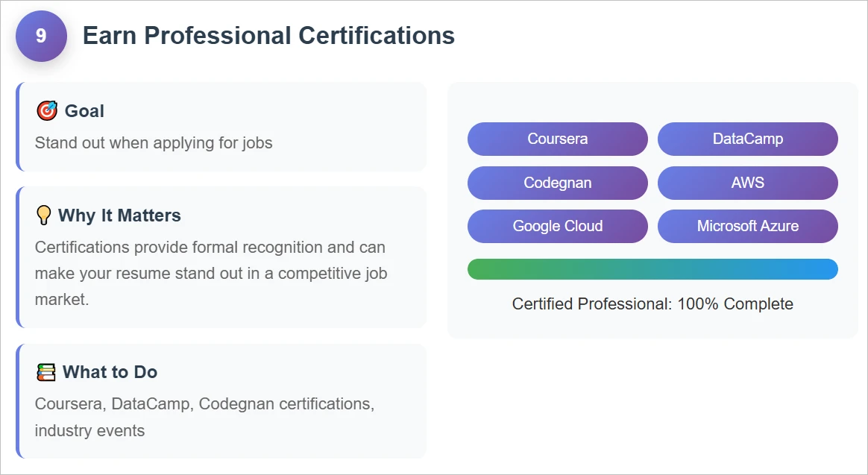Viewport: 868px width, 475px height.
Task: Click the text Stand out when applying for jobs
Action: pos(154,143)
